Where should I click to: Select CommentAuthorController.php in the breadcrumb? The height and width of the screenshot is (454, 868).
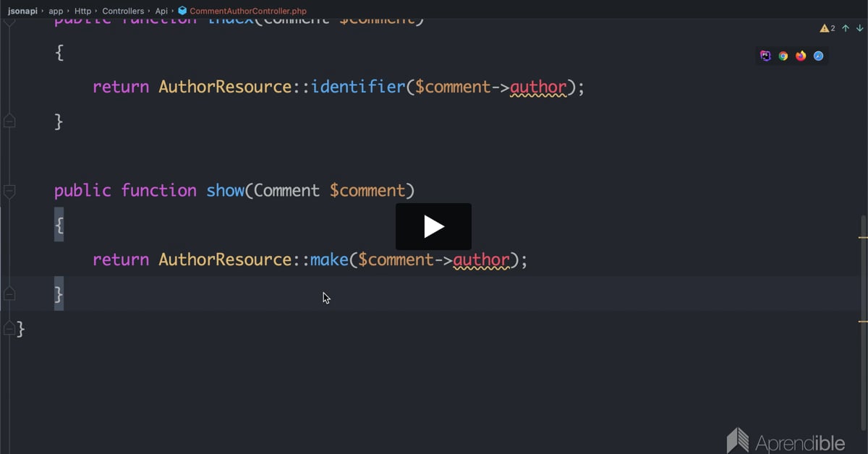248,11
